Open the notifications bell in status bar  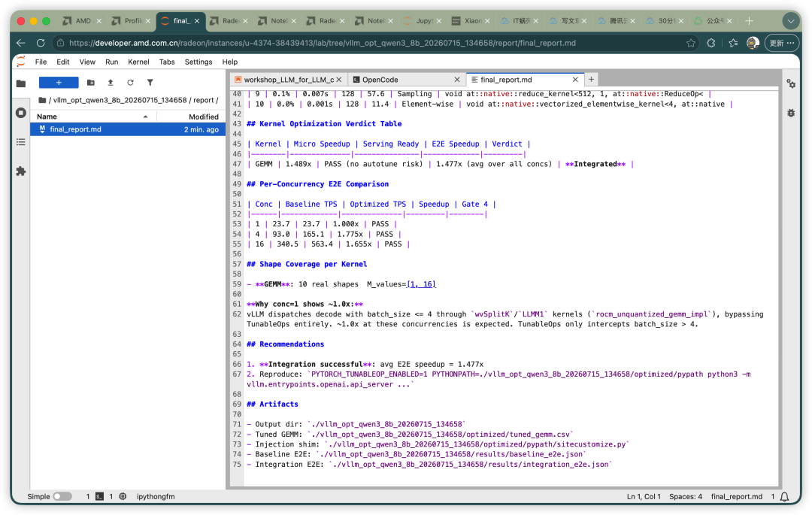point(784,497)
